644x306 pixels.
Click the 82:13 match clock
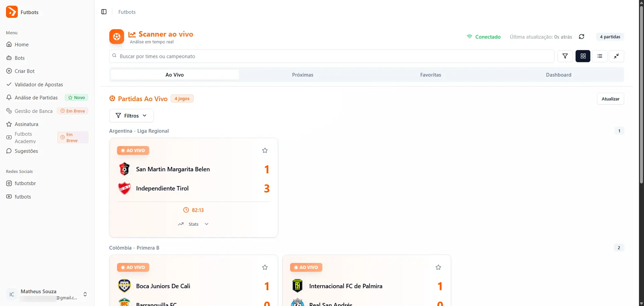pyautogui.click(x=194, y=210)
